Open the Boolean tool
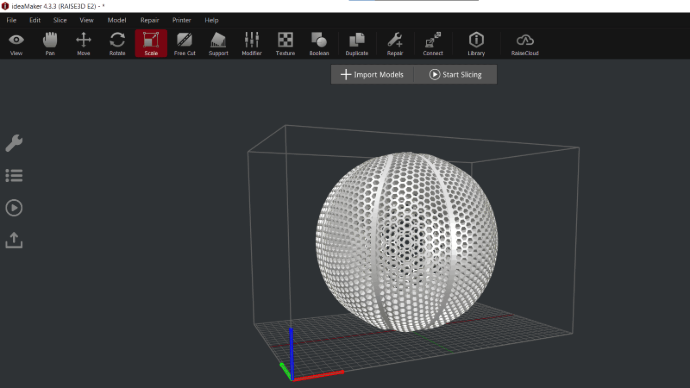 319,44
